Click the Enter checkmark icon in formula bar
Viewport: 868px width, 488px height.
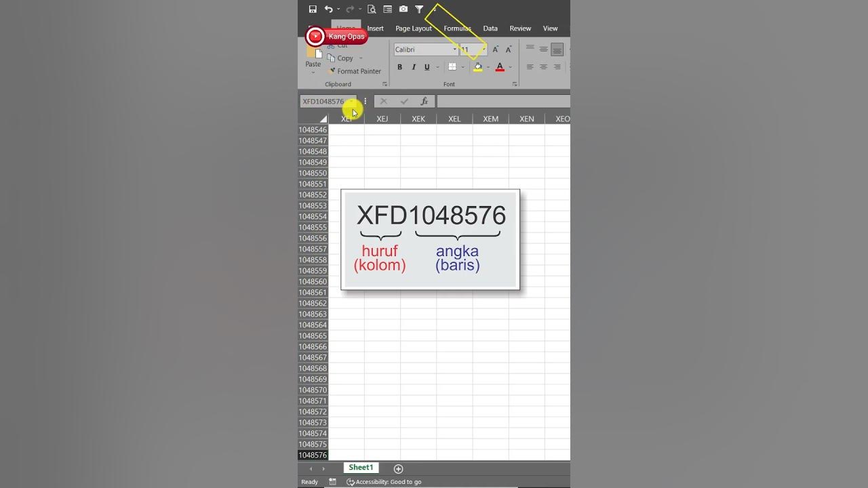(404, 102)
